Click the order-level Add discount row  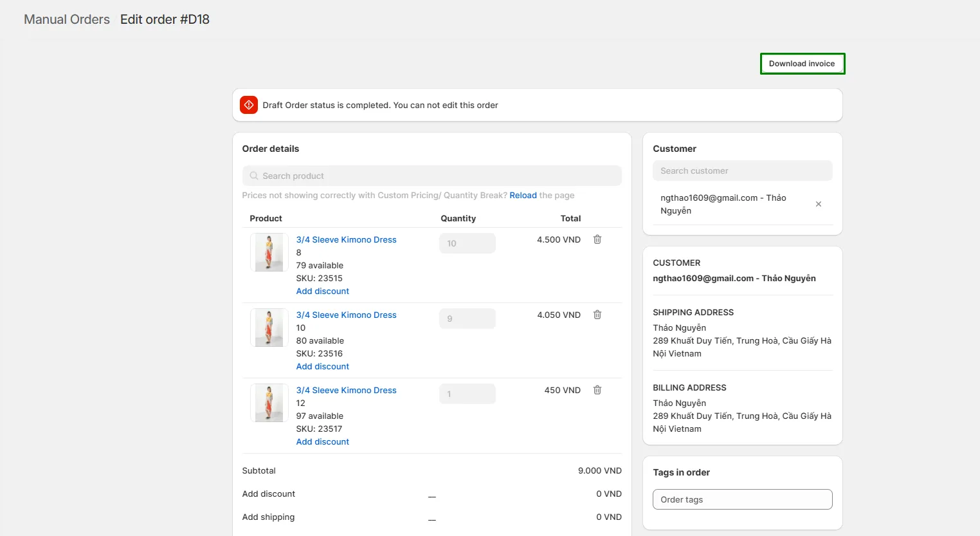click(269, 494)
